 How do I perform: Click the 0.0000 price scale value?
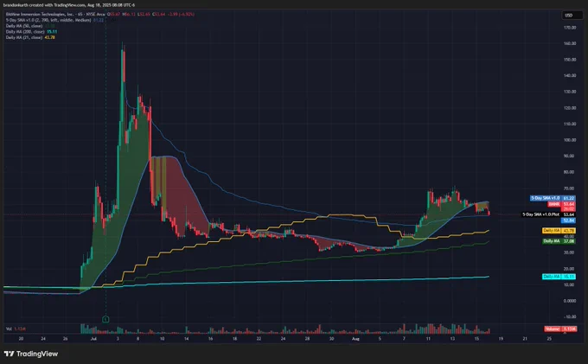[x=570, y=301]
